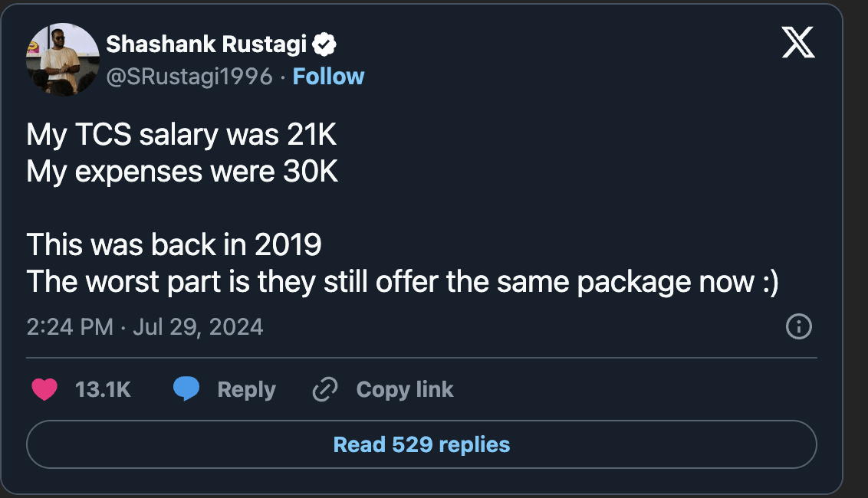868x498 pixels.
Task: Click the Shashank Rustagi display name
Action: 206,44
